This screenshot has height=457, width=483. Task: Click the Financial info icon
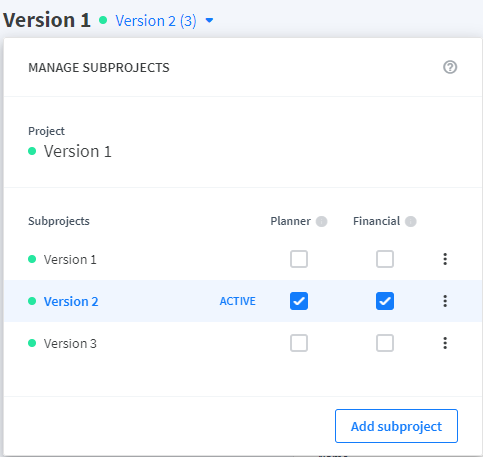coord(410,221)
